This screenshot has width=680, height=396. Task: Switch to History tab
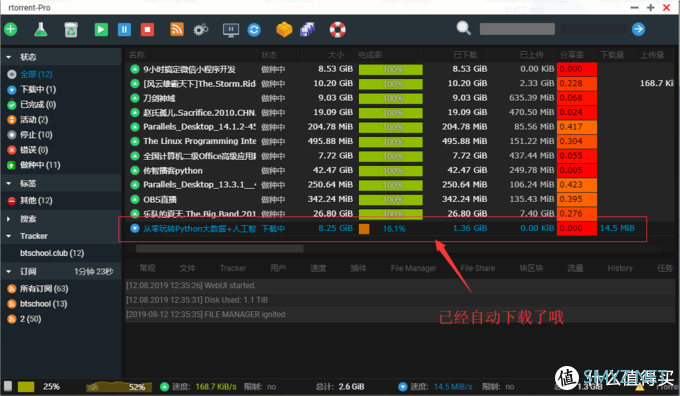tap(620, 268)
